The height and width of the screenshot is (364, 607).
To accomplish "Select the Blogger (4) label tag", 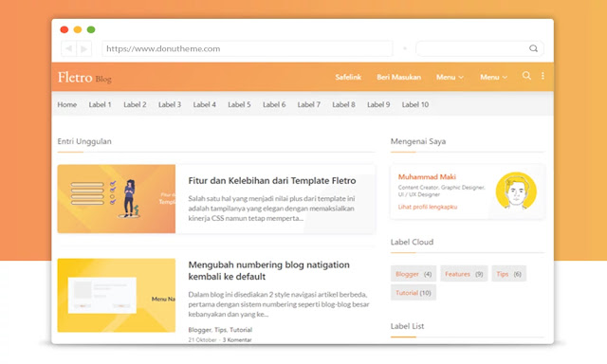I will pos(414,274).
